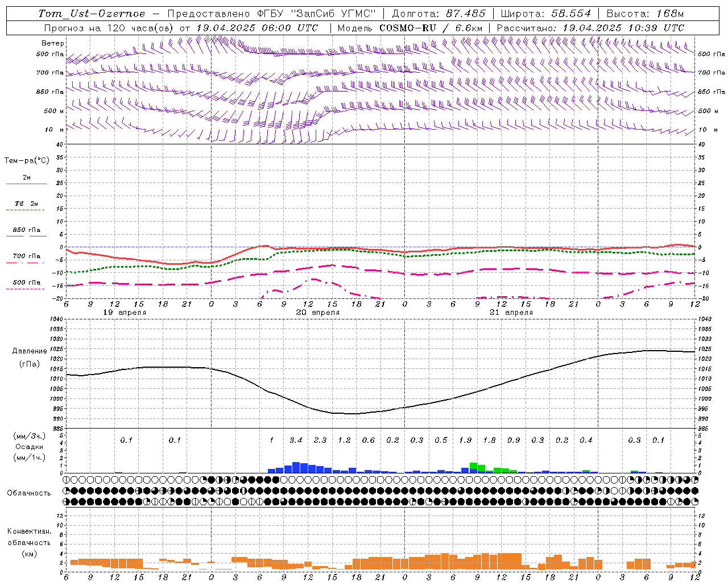Click the precipitation value '0.5'
This screenshot has width=728, height=582.
[x=441, y=440]
